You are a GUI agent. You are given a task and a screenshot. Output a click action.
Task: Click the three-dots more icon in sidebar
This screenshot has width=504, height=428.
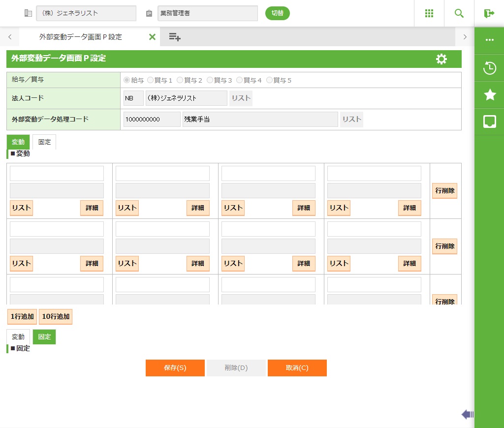pos(490,40)
